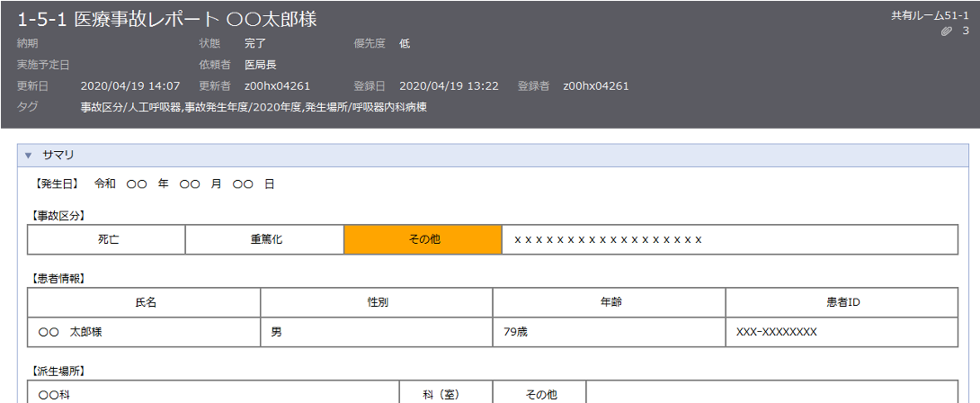
Task: Click the 医局長 requester value
Action: click(x=262, y=65)
